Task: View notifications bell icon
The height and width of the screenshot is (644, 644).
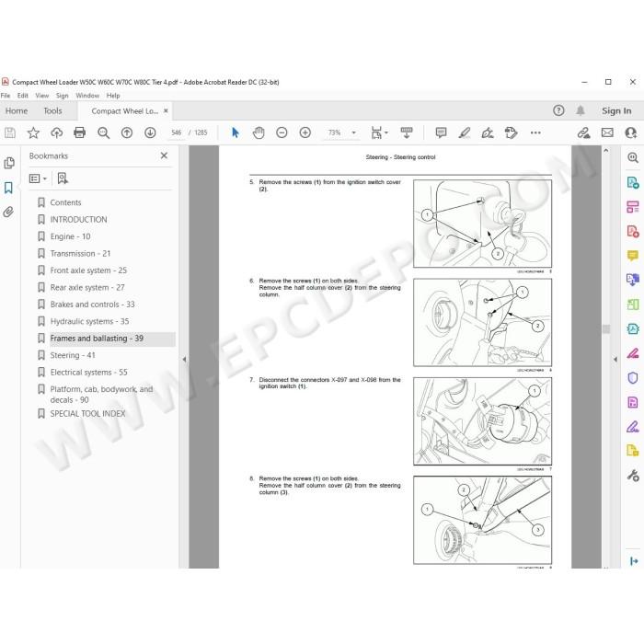Action: pos(581,110)
